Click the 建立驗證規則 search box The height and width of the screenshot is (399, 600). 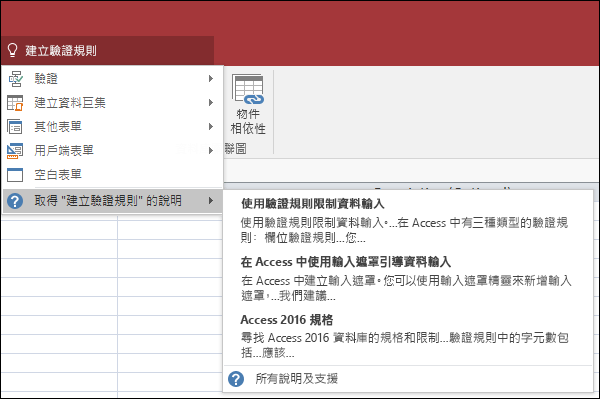tap(108, 50)
